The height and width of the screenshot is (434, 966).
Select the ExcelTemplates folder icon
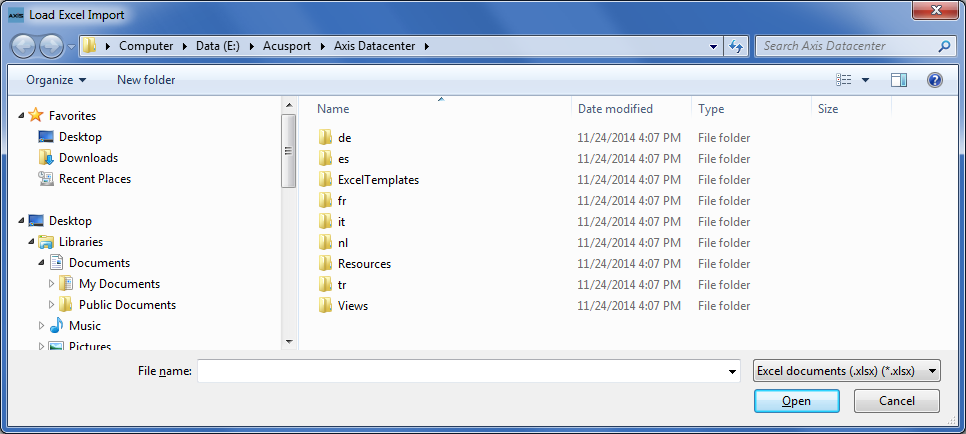[x=325, y=179]
